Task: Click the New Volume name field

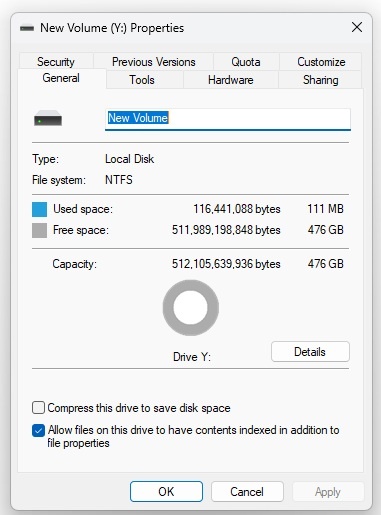Action: point(228,119)
